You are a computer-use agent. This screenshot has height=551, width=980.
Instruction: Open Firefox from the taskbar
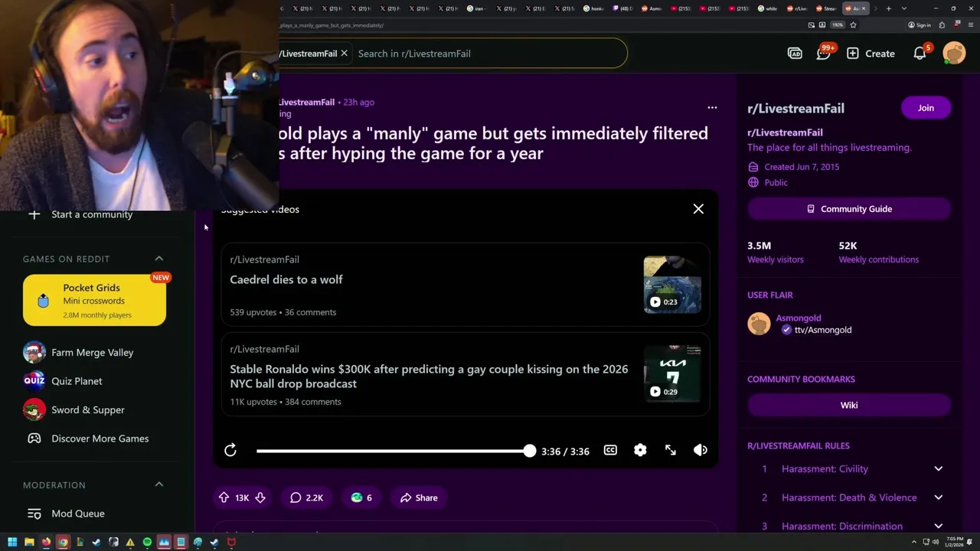(x=46, y=543)
